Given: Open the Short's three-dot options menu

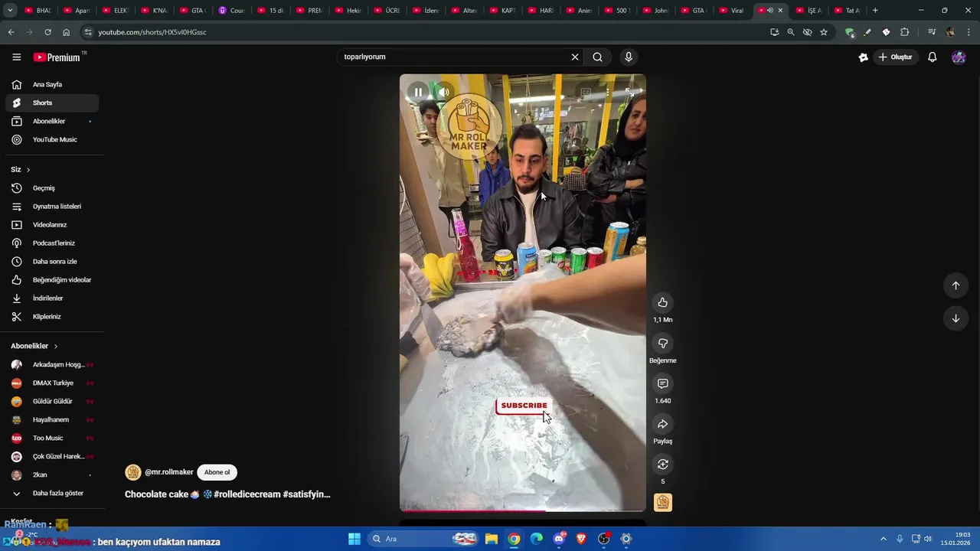Looking at the screenshot, I should click(608, 93).
